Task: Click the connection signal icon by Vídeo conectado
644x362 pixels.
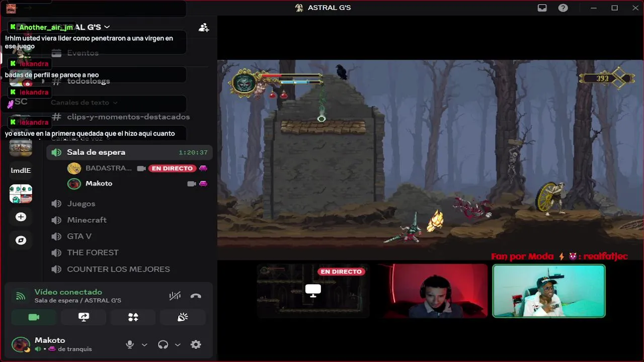Action: coord(21,296)
